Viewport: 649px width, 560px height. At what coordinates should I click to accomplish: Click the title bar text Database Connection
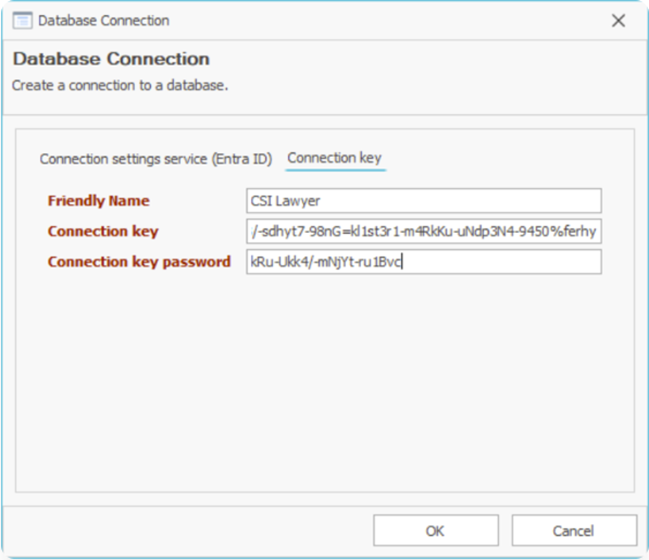[x=104, y=20]
